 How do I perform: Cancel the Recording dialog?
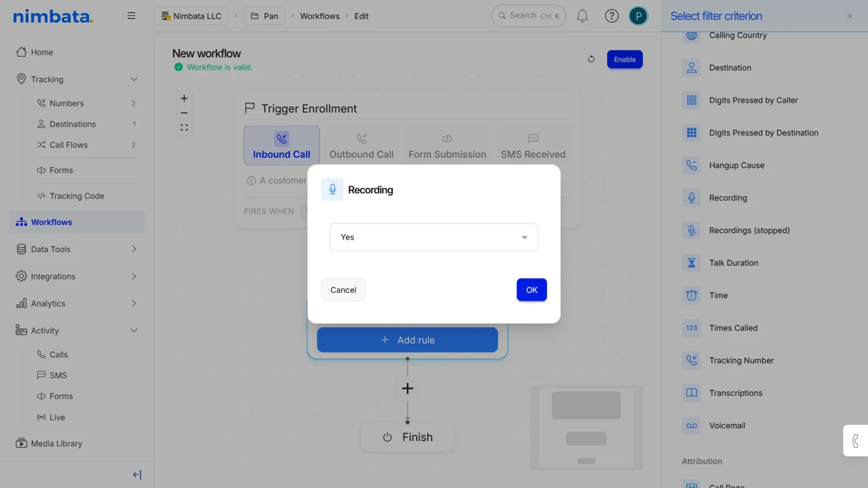click(x=343, y=290)
